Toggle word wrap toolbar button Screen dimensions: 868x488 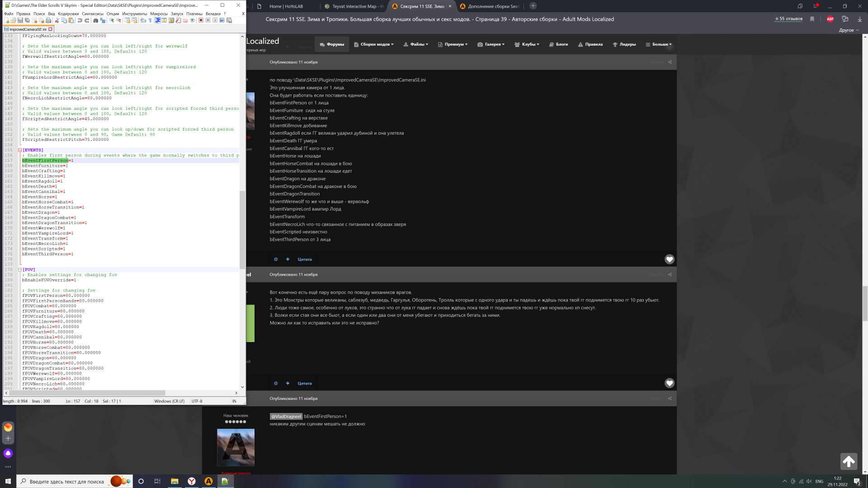point(143,20)
